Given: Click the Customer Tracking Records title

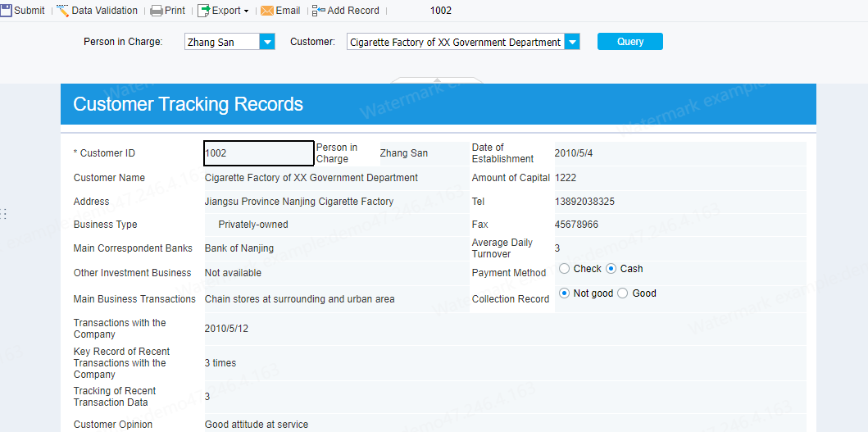Looking at the screenshot, I should 189,104.
